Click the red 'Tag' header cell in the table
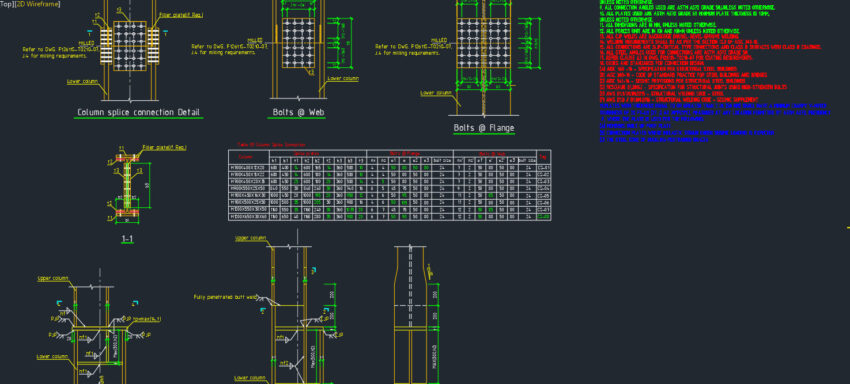The height and width of the screenshot is (384, 850). (x=543, y=157)
